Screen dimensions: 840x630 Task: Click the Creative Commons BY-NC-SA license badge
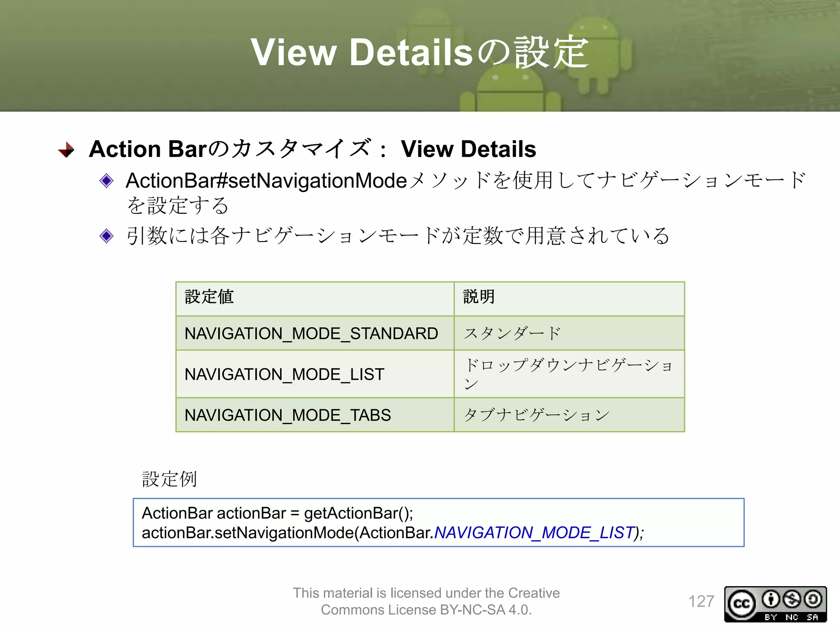point(775,604)
